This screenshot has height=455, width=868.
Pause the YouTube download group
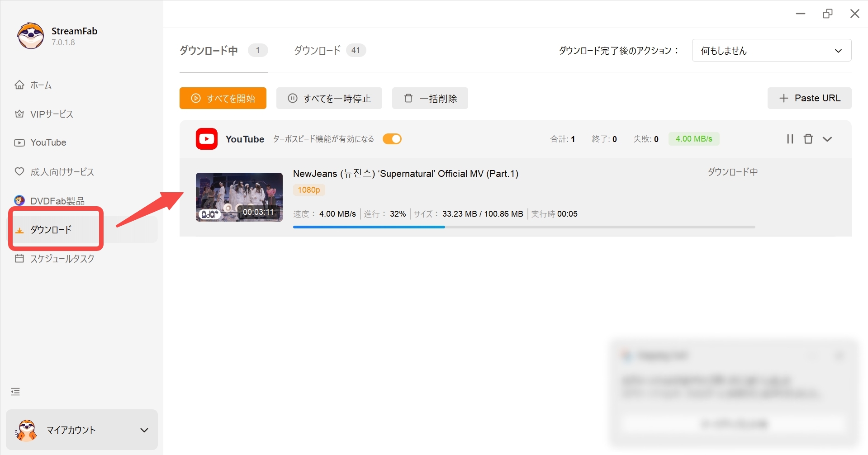[x=790, y=139]
